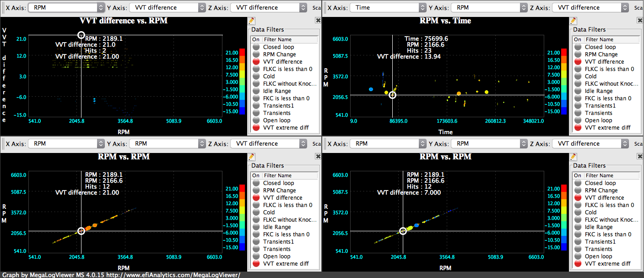
Task: Close the bottom-right Data Filters panel
Action: [x=639, y=156]
